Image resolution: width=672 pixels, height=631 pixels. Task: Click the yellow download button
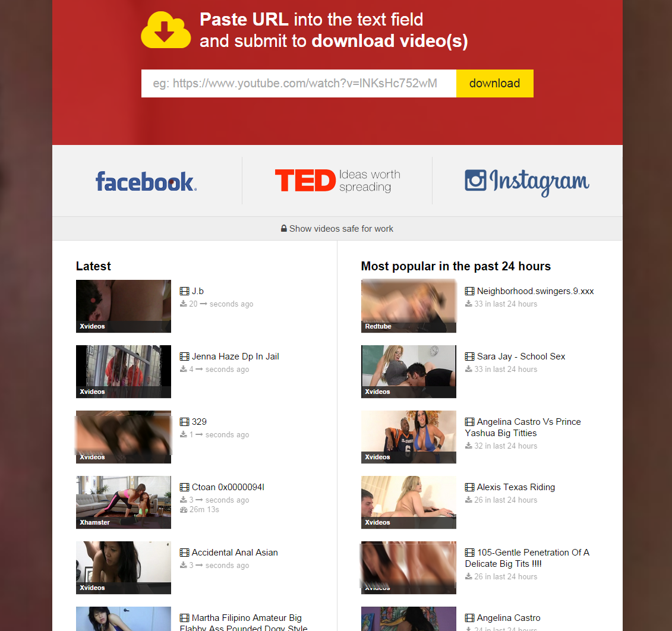pos(494,83)
